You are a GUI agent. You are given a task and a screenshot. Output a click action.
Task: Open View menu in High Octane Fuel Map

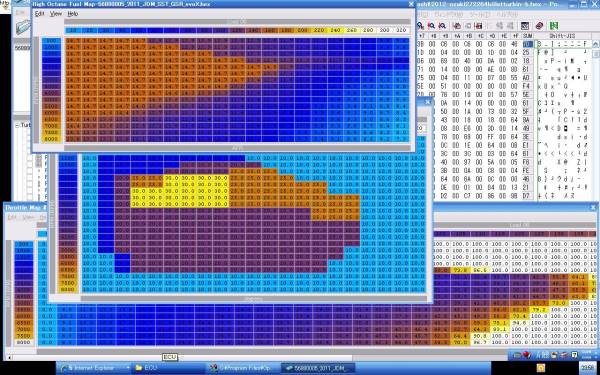coord(56,14)
